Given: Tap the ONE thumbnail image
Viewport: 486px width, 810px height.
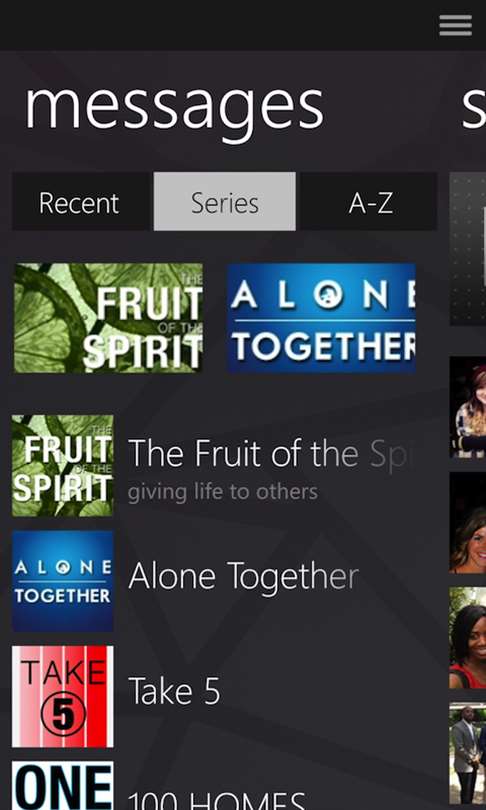Looking at the screenshot, I should 62,785.
